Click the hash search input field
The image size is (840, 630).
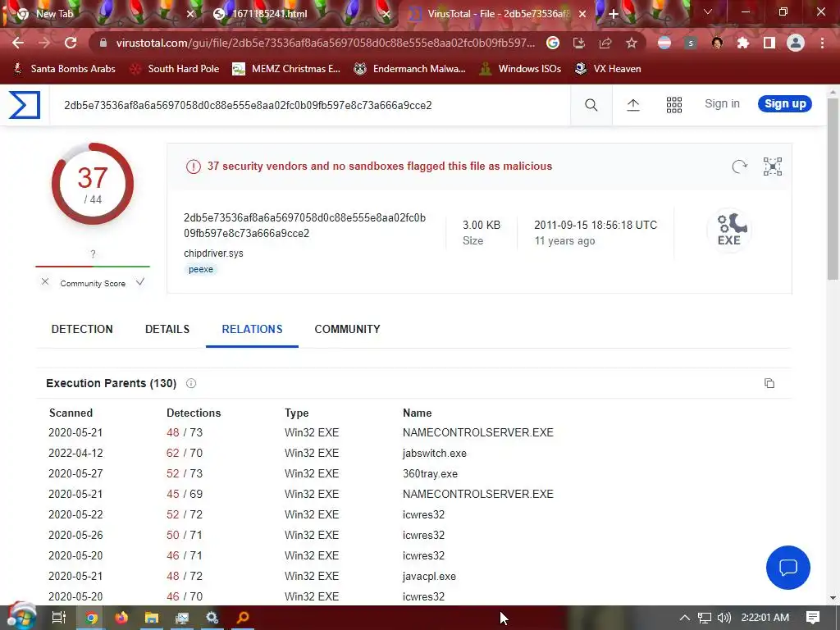[x=309, y=105]
